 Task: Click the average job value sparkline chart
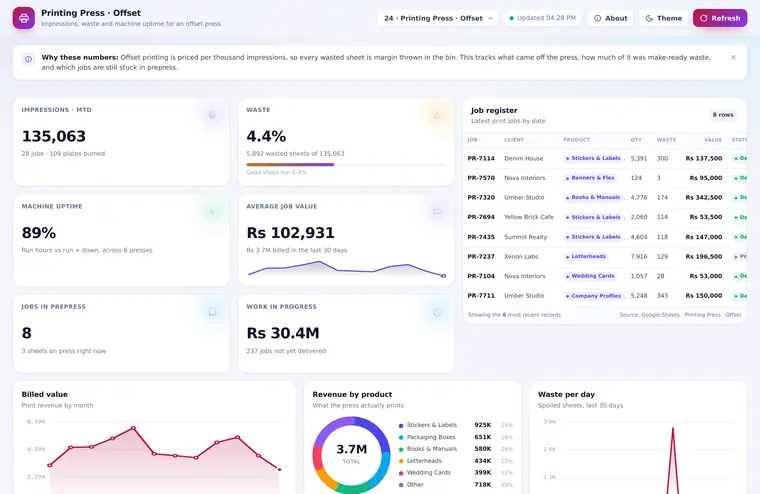tap(346, 269)
